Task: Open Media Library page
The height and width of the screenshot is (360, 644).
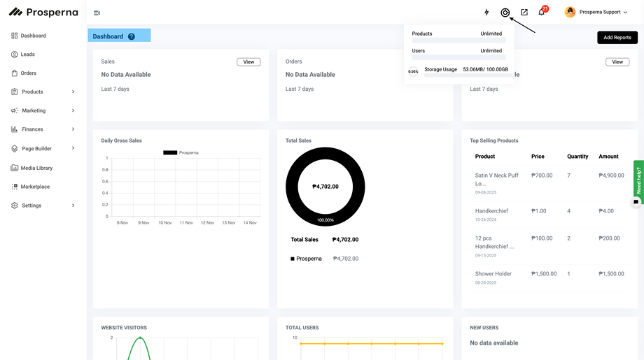Action: coord(36,168)
